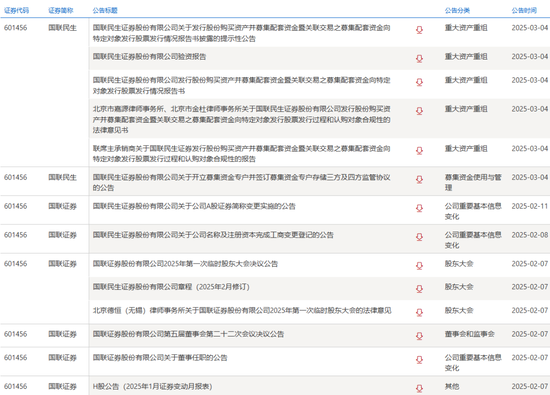Viewport: 550px width, 395px height.
Task: Click the 证券简称 column header
Action: coord(61,10)
